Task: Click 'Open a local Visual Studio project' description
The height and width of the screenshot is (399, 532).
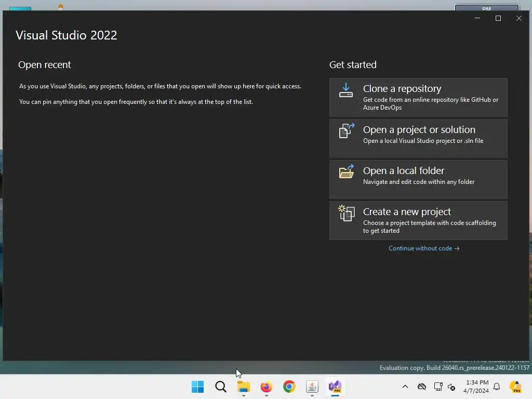Action: (423, 141)
